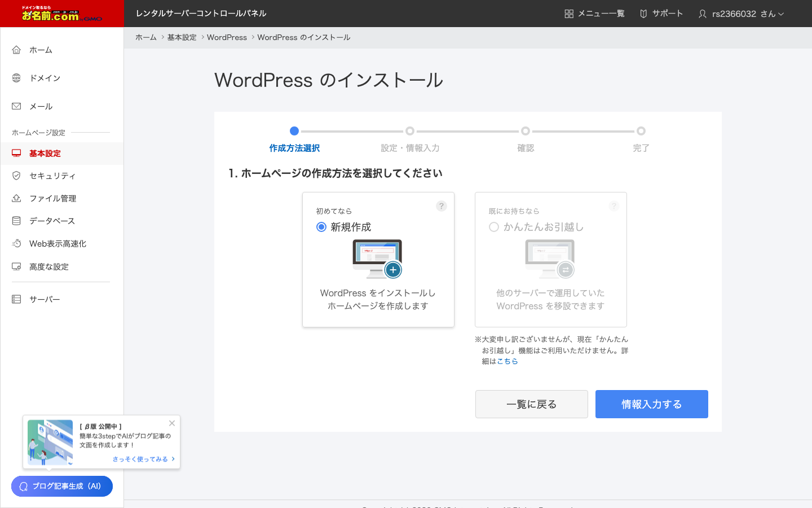Open the ホーム sidebar menu item
812x508 pixels.
[62, 50]
